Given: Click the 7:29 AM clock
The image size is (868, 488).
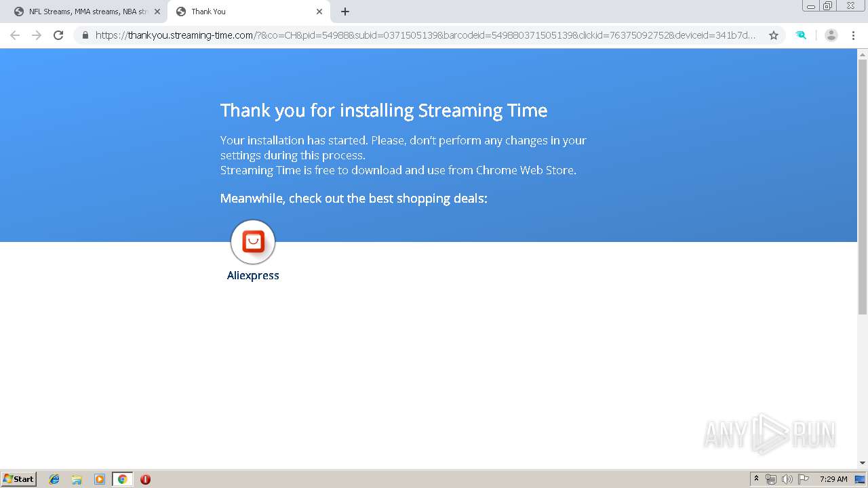Looking at the screenshot, I should pos(833,479).
